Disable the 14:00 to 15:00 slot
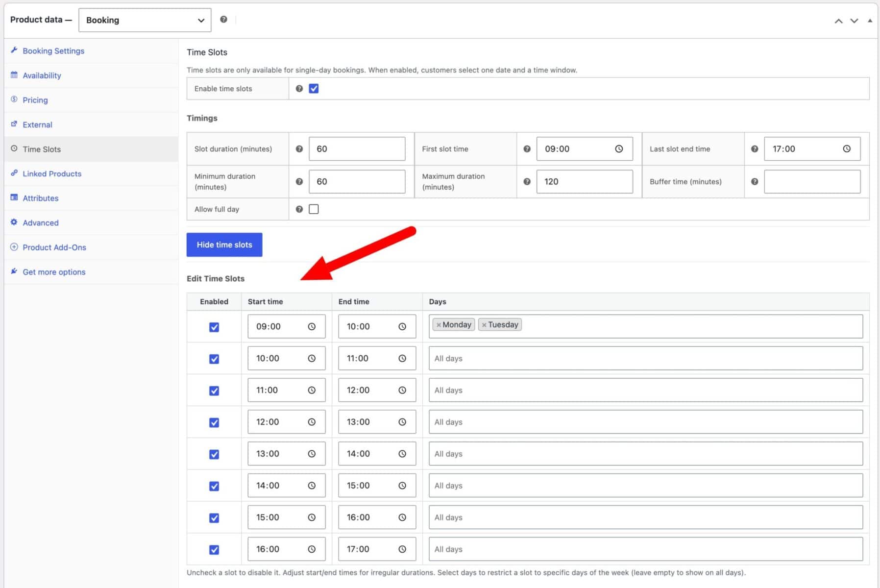Screen dimensions: 880x588 (x=214, y=487)
